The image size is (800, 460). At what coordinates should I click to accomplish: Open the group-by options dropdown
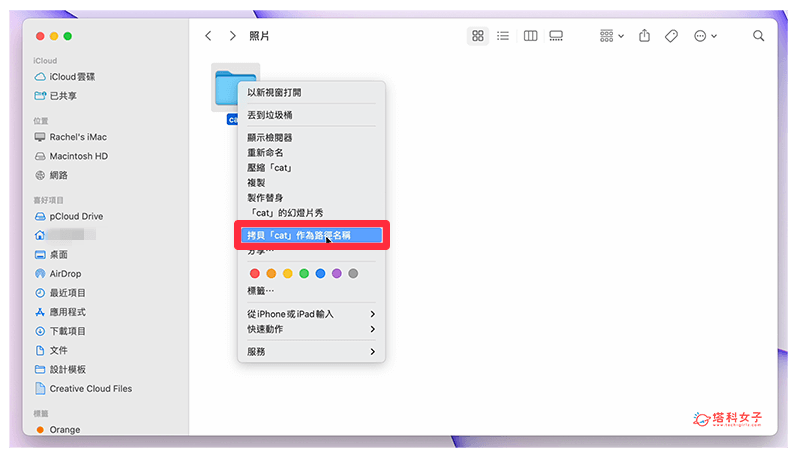[612, 36]
